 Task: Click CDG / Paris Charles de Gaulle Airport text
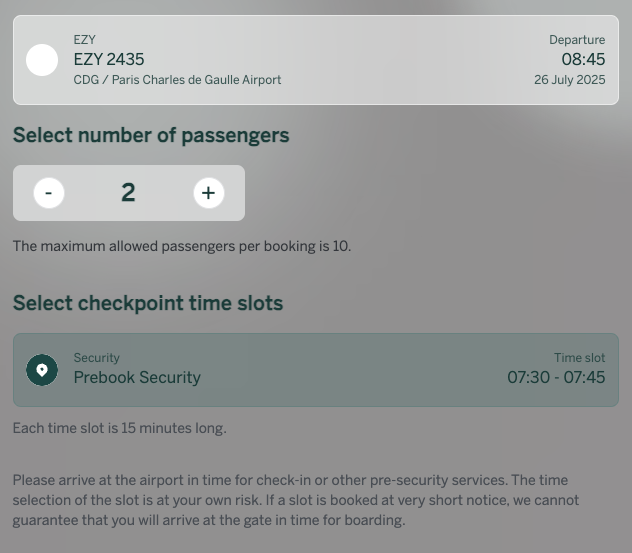pos(177,80)
